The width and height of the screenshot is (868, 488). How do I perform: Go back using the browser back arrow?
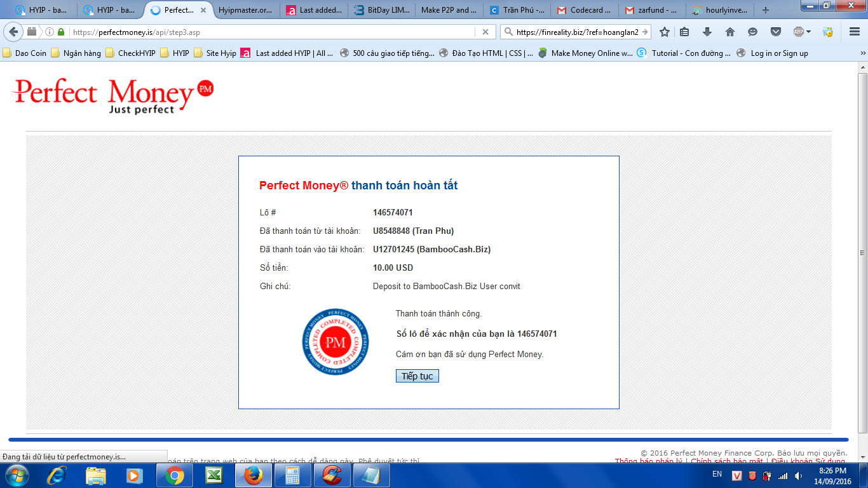pyautogui.click(x=14, y=32)
